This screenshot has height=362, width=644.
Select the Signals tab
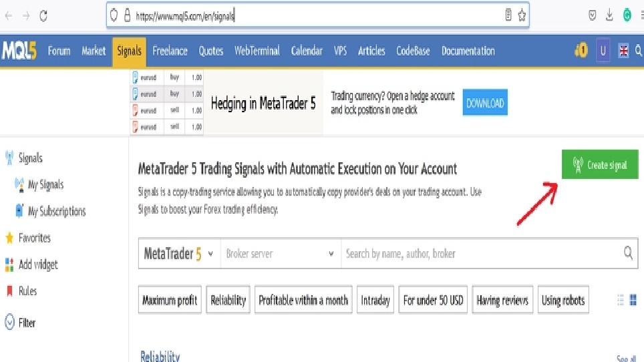coord(129,51)
